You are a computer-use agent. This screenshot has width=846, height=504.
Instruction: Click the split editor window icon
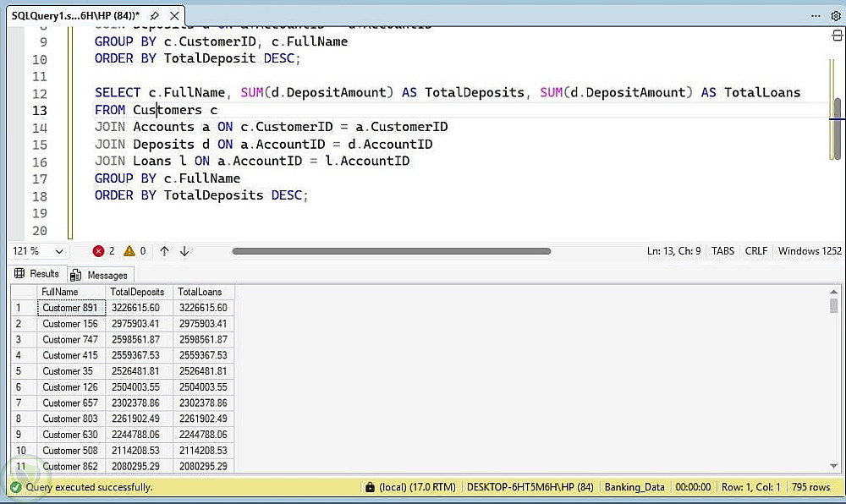pyautogui.click(x=837, y=36)
